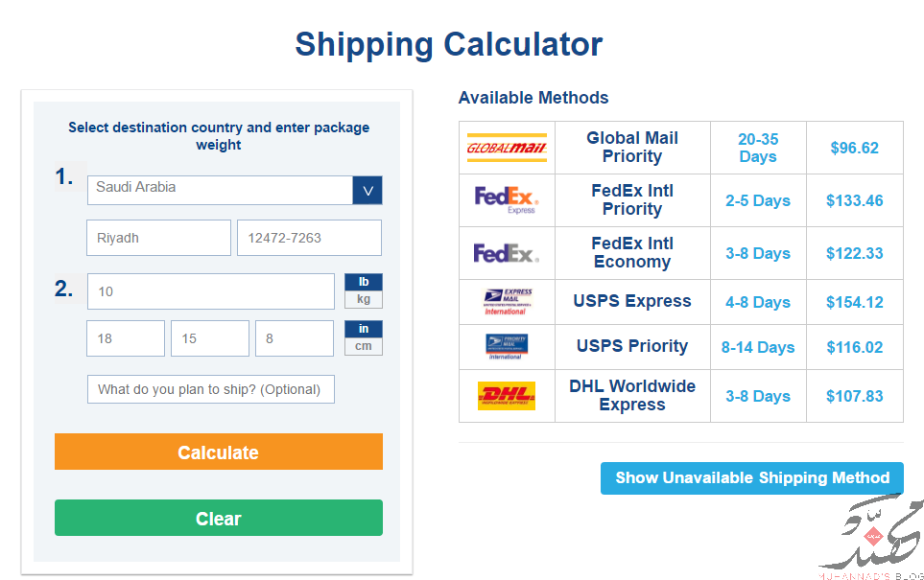Click the package weight field
This screenshot has width=924, height=580.
tap(211, 291)
